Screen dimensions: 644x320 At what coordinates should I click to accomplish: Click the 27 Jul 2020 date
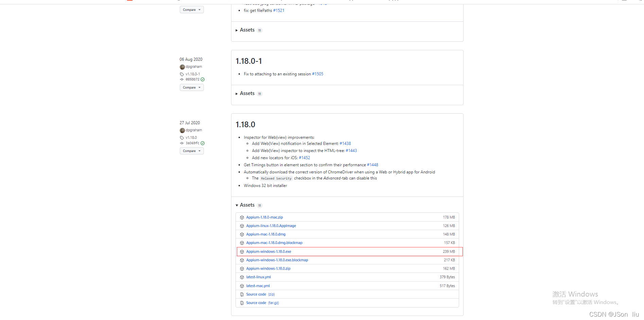[x=190, y=123]
